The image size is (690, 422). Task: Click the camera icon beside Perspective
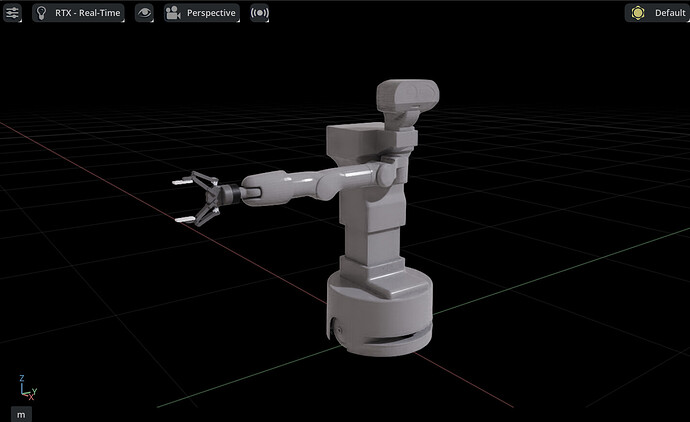pos(173,13)
